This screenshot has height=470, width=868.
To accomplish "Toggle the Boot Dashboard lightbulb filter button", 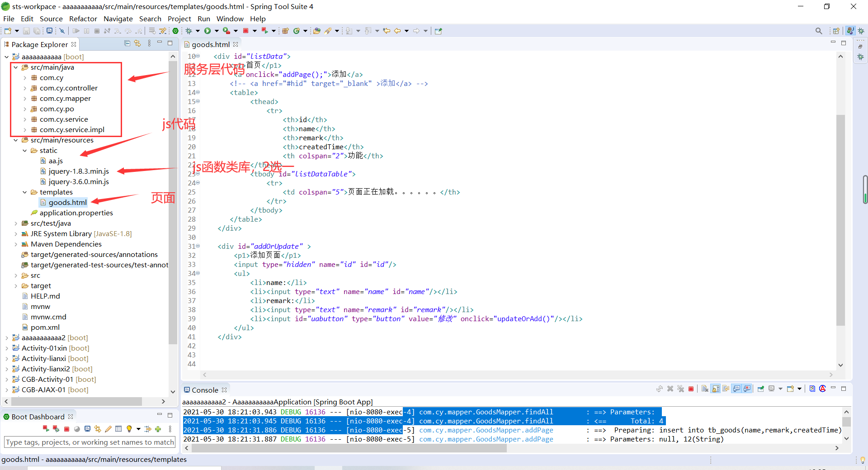I will (x=129, y=429).
